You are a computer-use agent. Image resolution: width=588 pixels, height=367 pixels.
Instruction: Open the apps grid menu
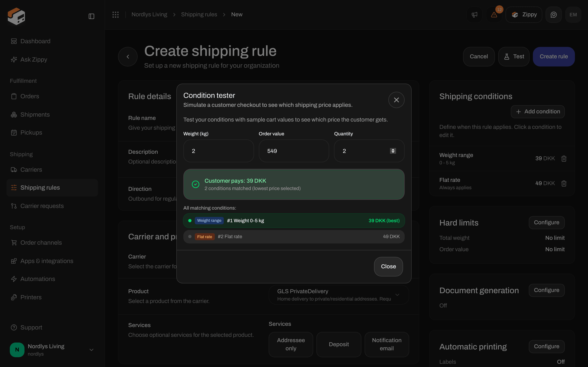116,14
